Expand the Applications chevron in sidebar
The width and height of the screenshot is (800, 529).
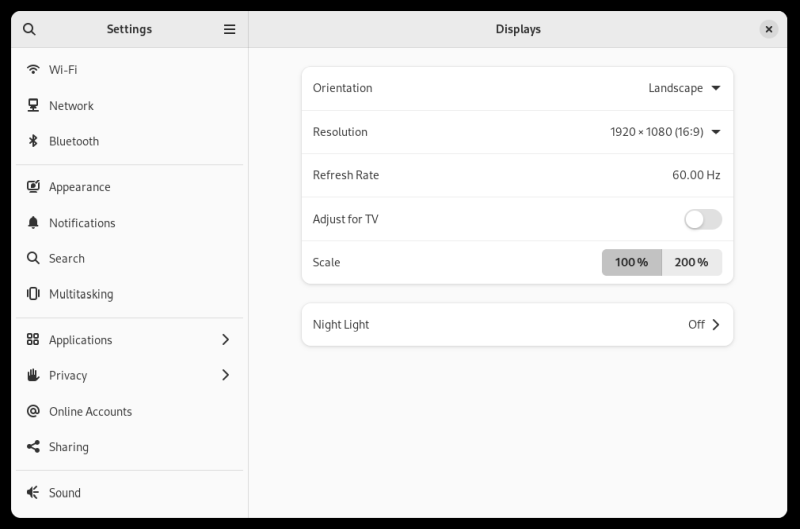pyautogui.click(x=225, y=340)
